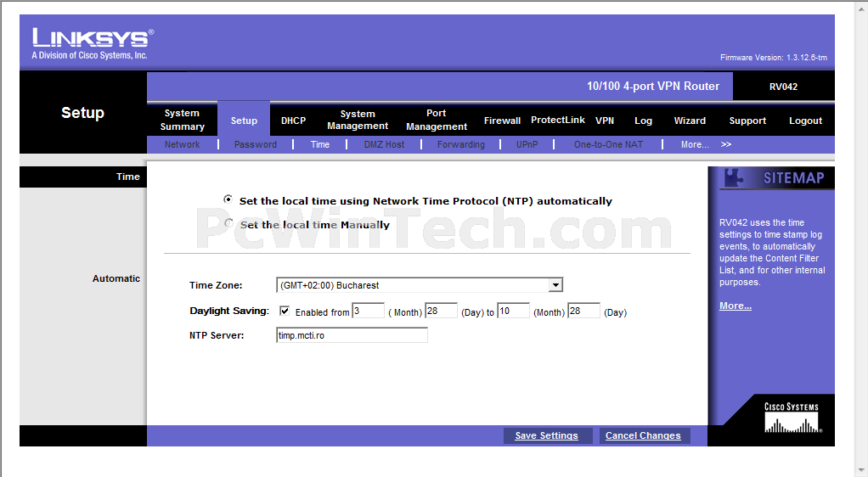Open the DHCP tab
Viewport: 868px width, 477px height.
click(x=293, y=121)
